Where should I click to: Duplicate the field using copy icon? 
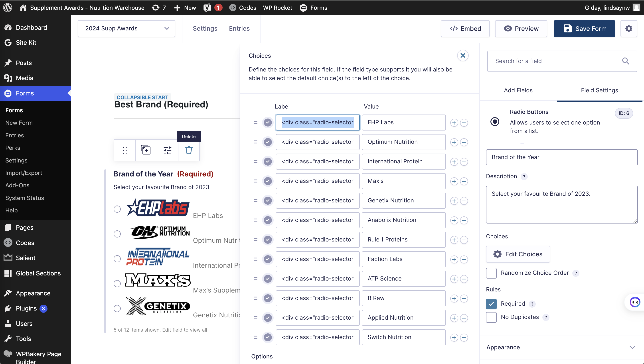tap(146, 150)
